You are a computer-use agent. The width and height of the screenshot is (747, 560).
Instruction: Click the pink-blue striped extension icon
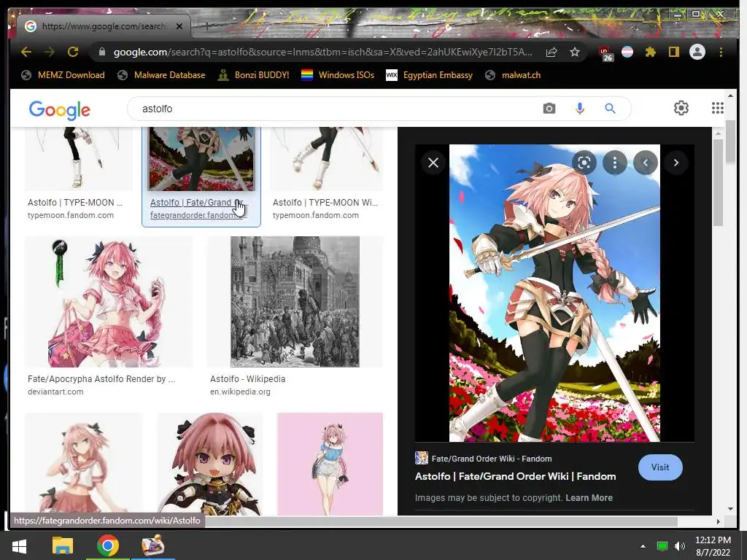pos(627,52)
